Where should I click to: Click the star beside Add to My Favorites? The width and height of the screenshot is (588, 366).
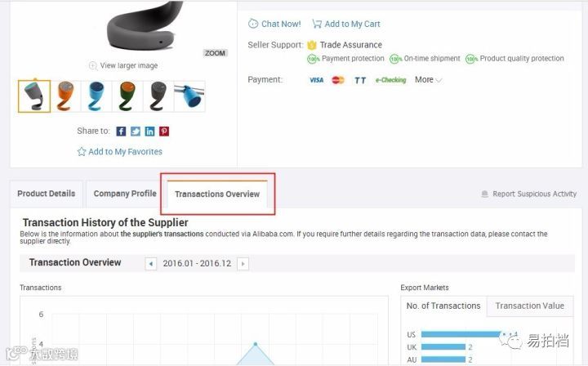(82, 151)
